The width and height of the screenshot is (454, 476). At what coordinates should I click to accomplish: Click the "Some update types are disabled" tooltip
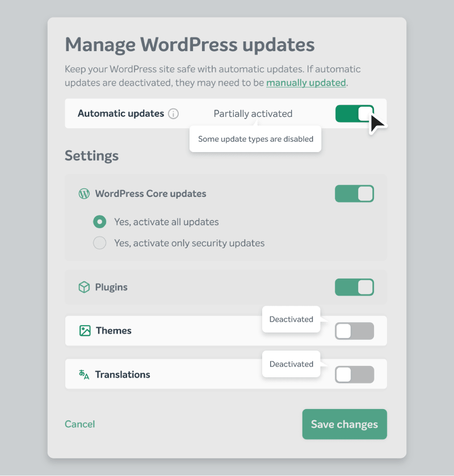255,139
